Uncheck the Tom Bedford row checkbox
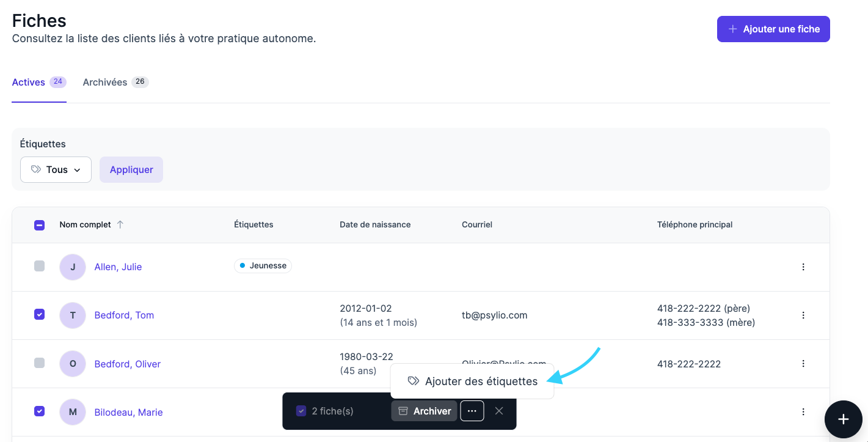This screenshot has height=442, width=868. click(x=39, y=314)
